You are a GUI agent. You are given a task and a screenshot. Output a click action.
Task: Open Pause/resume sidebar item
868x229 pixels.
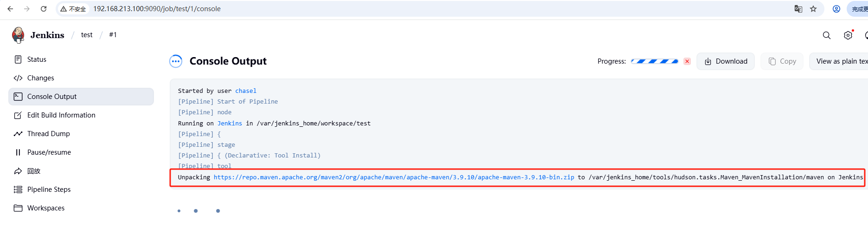click(81, 152)
